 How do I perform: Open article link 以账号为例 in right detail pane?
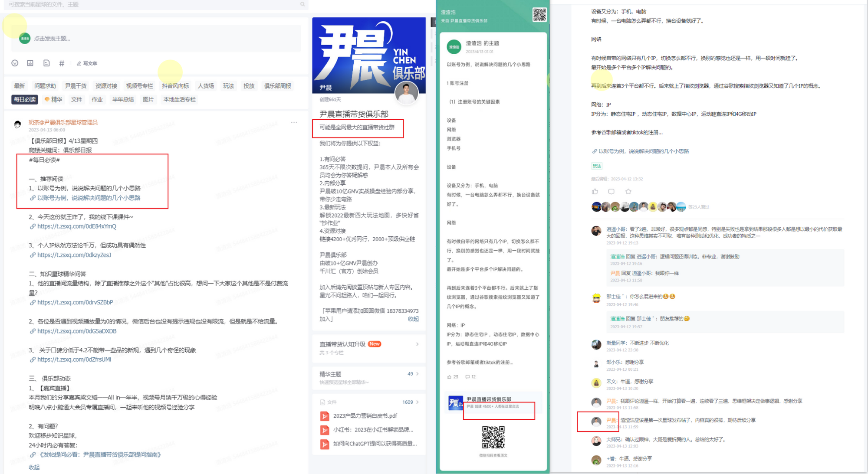pyautogui.click(x=641, y=151)
